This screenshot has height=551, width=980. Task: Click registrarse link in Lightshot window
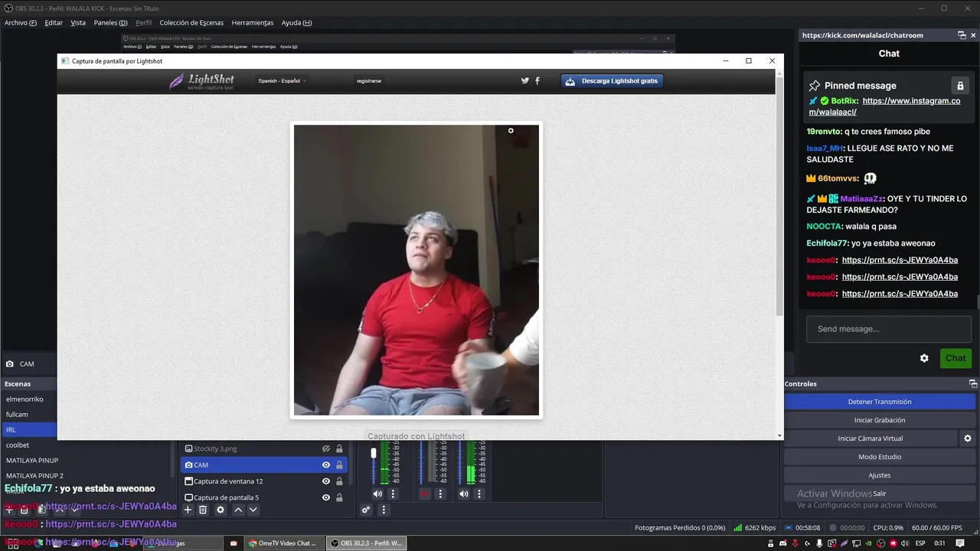(x=369, y=80)
